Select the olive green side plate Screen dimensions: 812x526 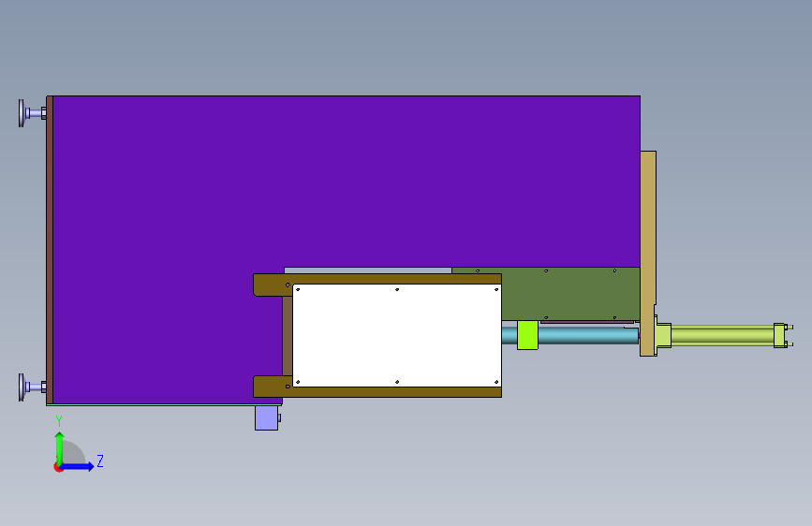coord(569,294)
